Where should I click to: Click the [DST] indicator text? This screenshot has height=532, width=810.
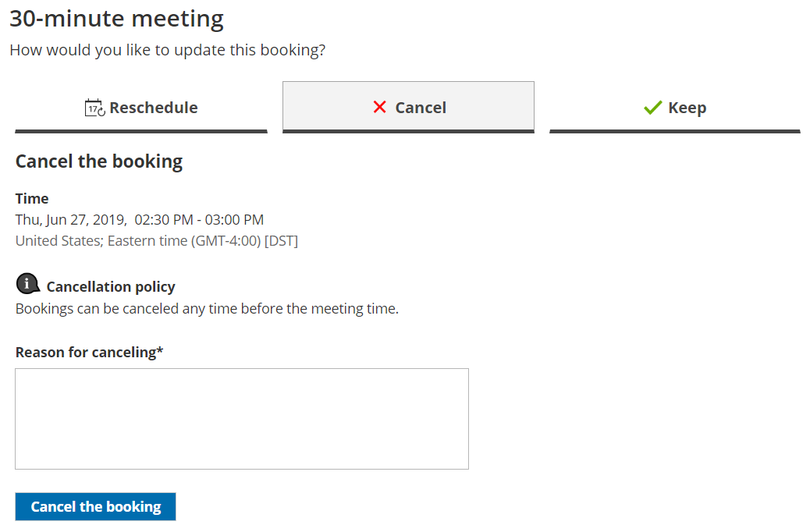point(281,241)
